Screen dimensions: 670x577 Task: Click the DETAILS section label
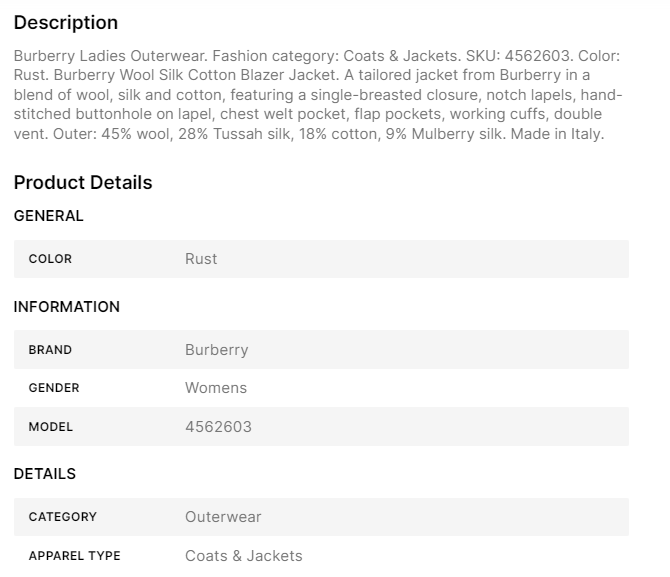point(45,474)
